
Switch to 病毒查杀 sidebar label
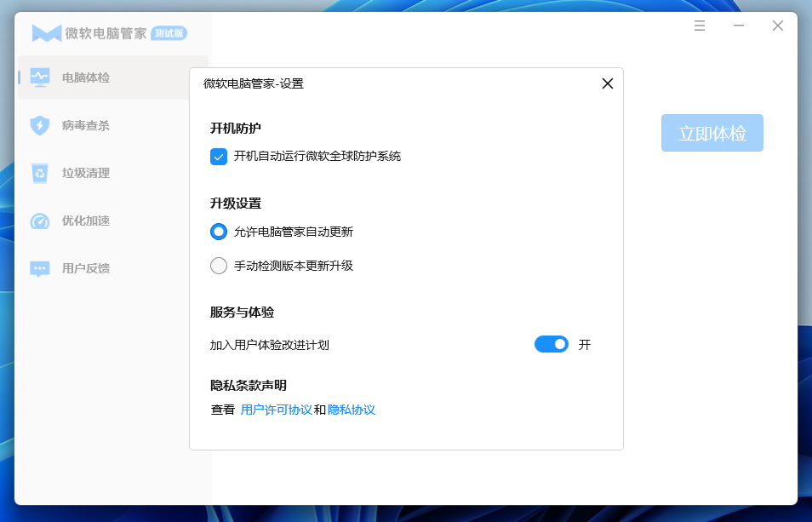(86, 125)
